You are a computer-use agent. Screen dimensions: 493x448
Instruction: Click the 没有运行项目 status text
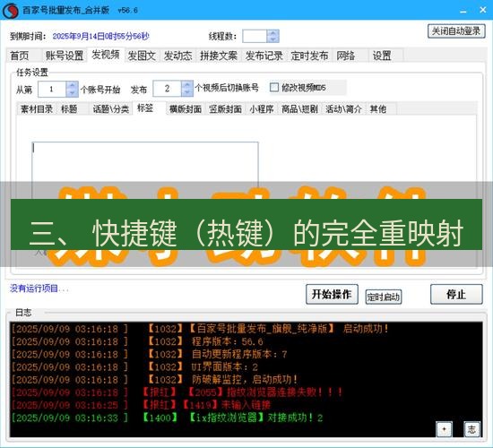[x=39, y=289]
